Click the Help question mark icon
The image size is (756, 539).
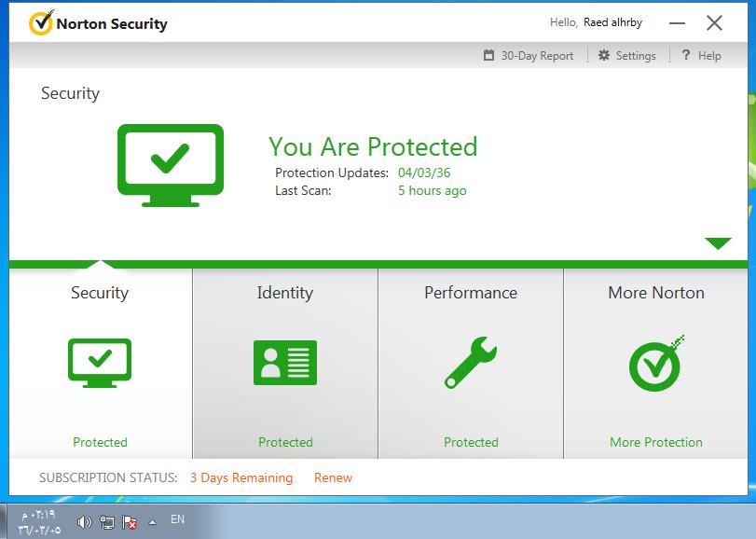click(x=685, y=55)
